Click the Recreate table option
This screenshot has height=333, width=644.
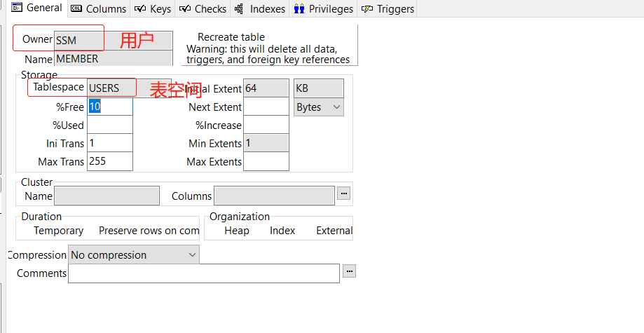(x=231, y=37)
